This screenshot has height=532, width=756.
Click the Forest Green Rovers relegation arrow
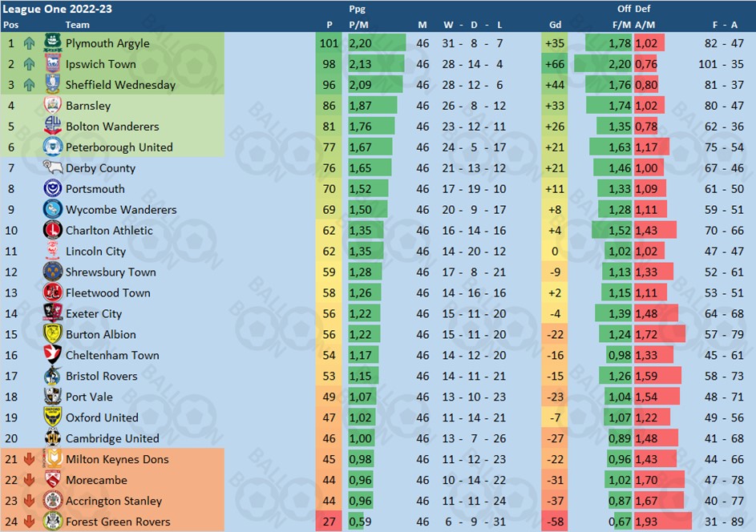[x=30, y=522]
